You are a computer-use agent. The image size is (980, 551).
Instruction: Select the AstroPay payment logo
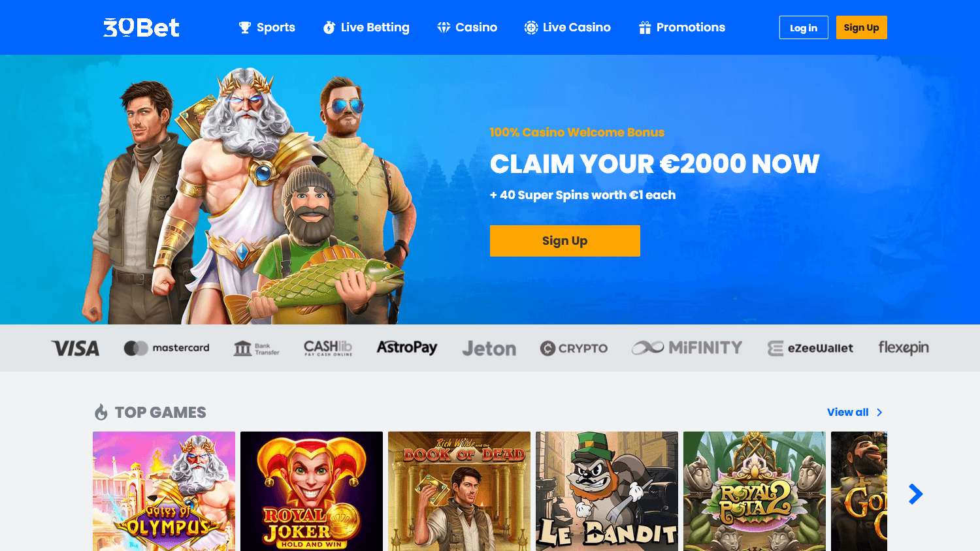click(406, 348)
